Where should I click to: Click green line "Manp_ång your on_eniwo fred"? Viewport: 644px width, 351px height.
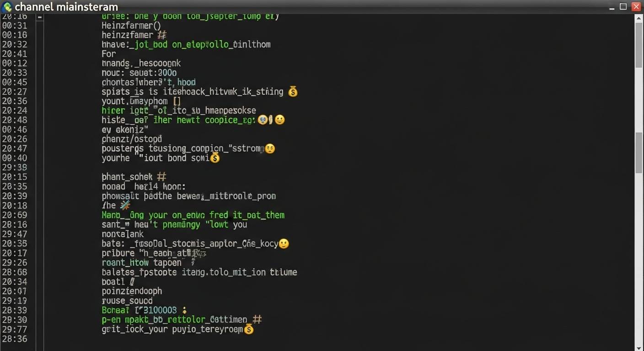coord(193,215)
